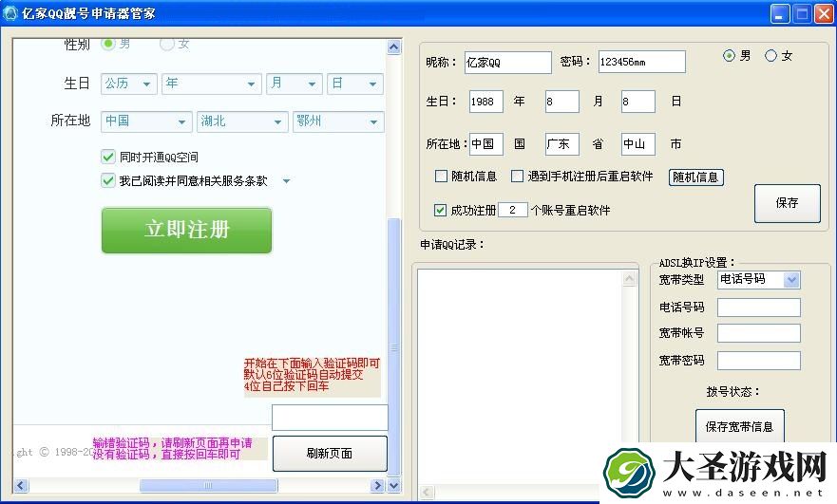Toggle 同时开通QQ空间 checkbox

click(107, 157)
